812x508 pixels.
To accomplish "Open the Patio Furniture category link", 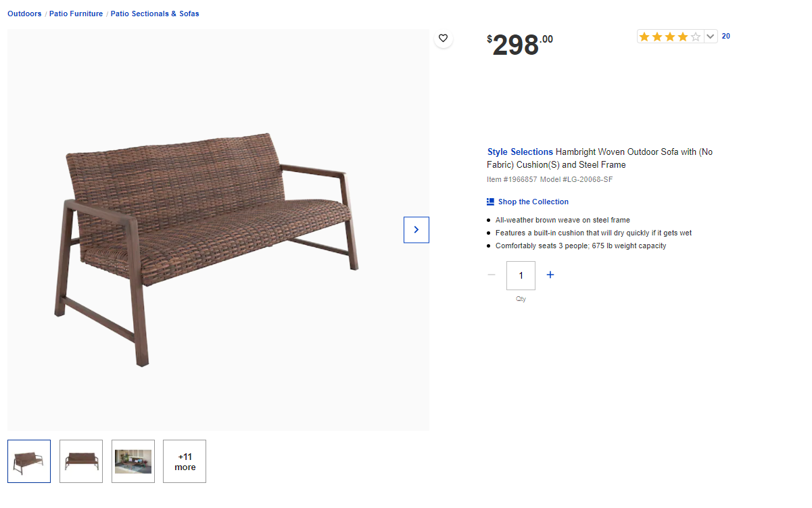I will tap(76, 13).
